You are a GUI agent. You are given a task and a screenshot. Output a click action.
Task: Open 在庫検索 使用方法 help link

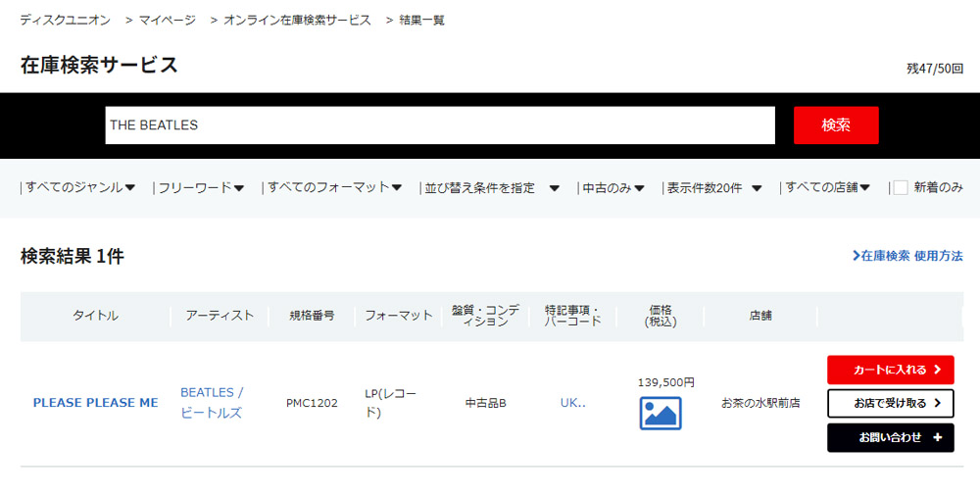907,256
